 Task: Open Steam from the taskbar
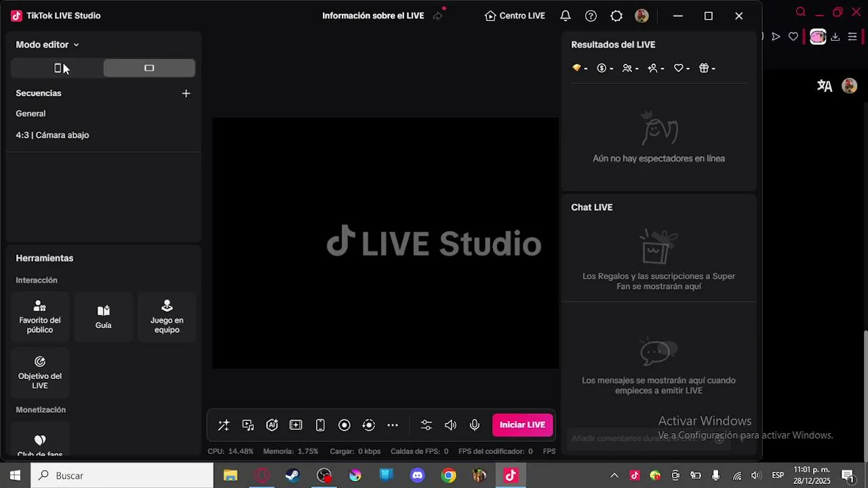click(x=292, y=476)
